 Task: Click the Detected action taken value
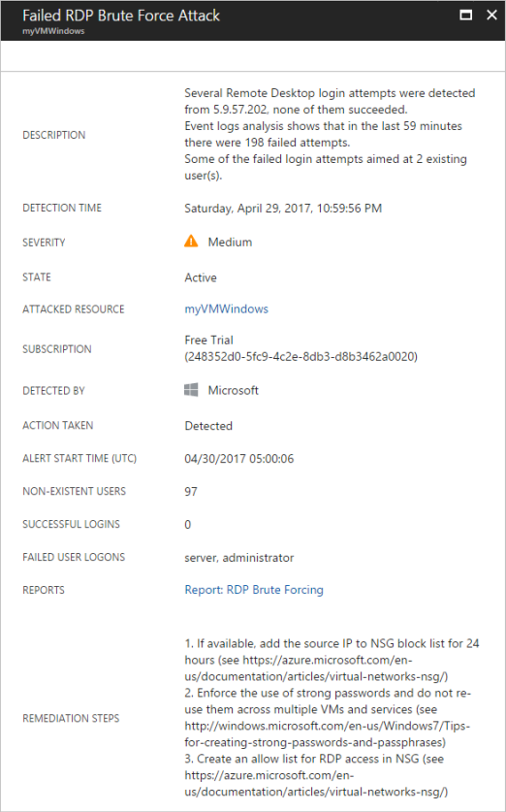pyautogui.click(x=208, y=426)
